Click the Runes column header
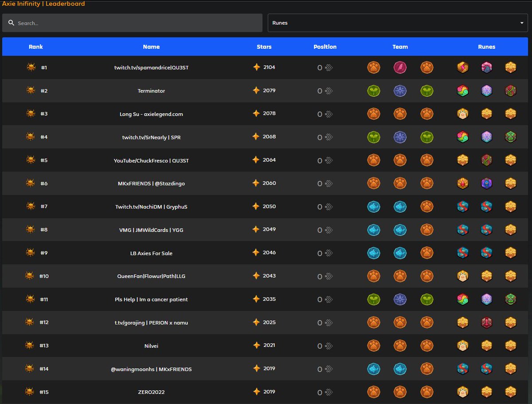The image size is (532, 404). [487, 47]
